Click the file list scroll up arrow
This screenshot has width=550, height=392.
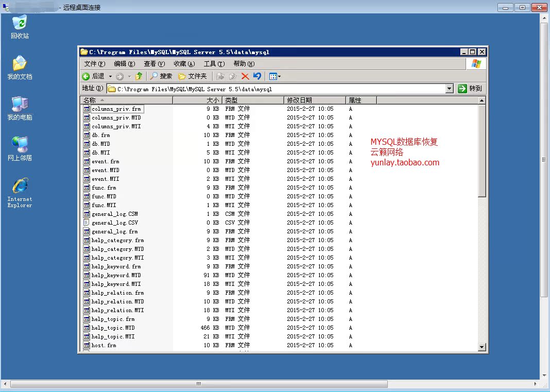click(482, 100)
